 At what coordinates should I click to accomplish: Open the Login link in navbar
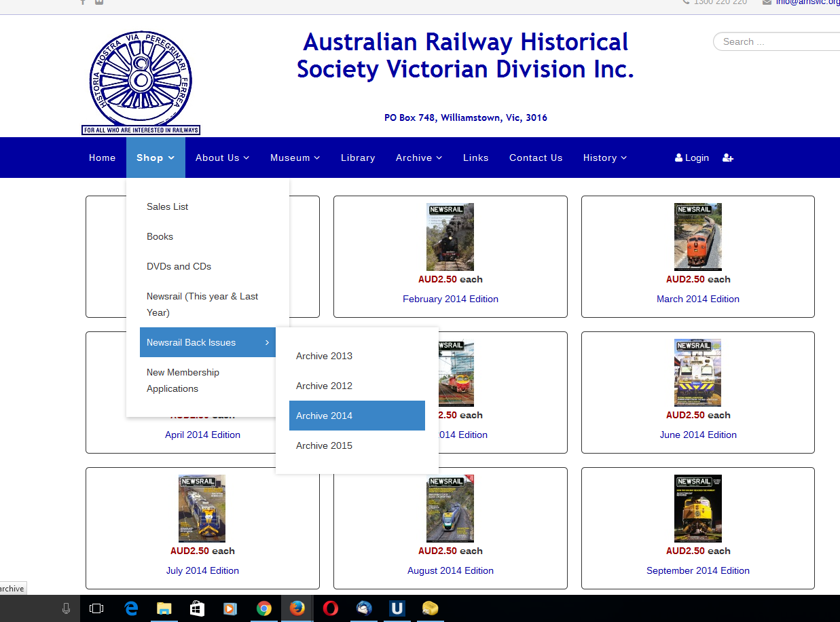[692, 158]
